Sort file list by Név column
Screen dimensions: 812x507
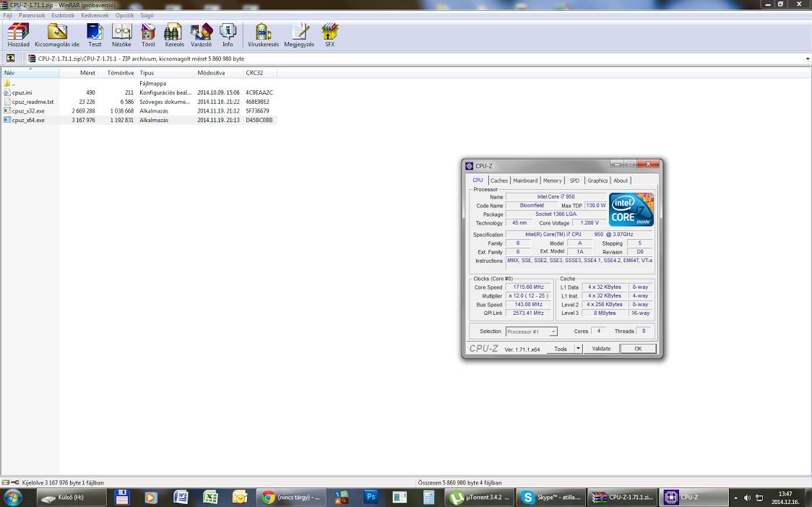point(30,73)
